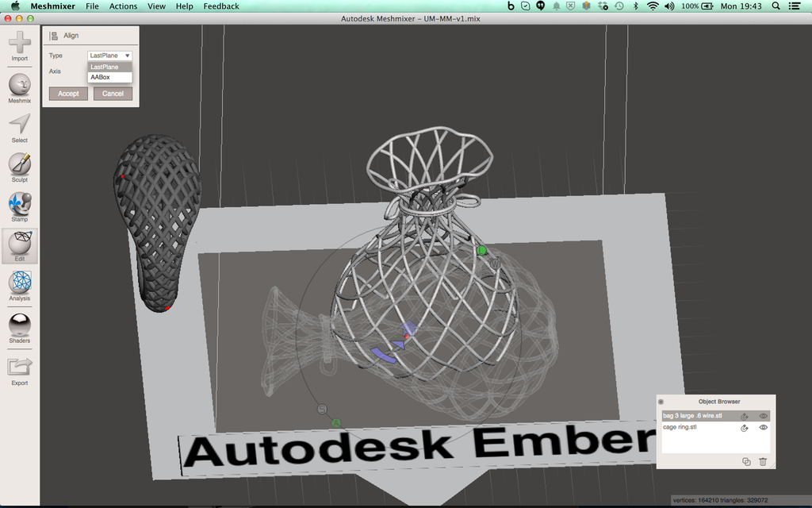Open the Analysis tool
Image resolution: width=812 pixels, height=508 pixels.
(20, 286)
